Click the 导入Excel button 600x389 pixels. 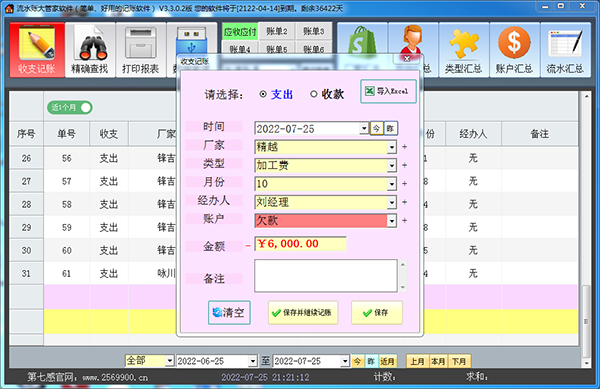click(388, 91)
